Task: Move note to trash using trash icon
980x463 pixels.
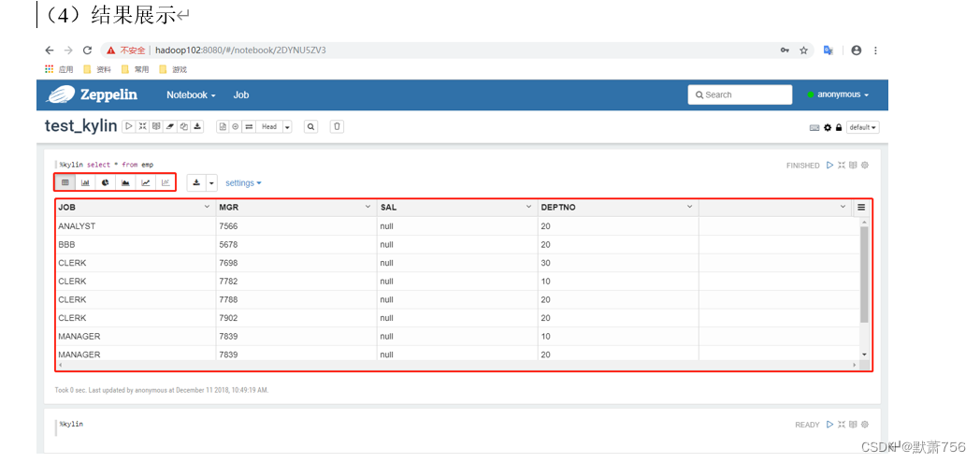Action: pos(337,126)
